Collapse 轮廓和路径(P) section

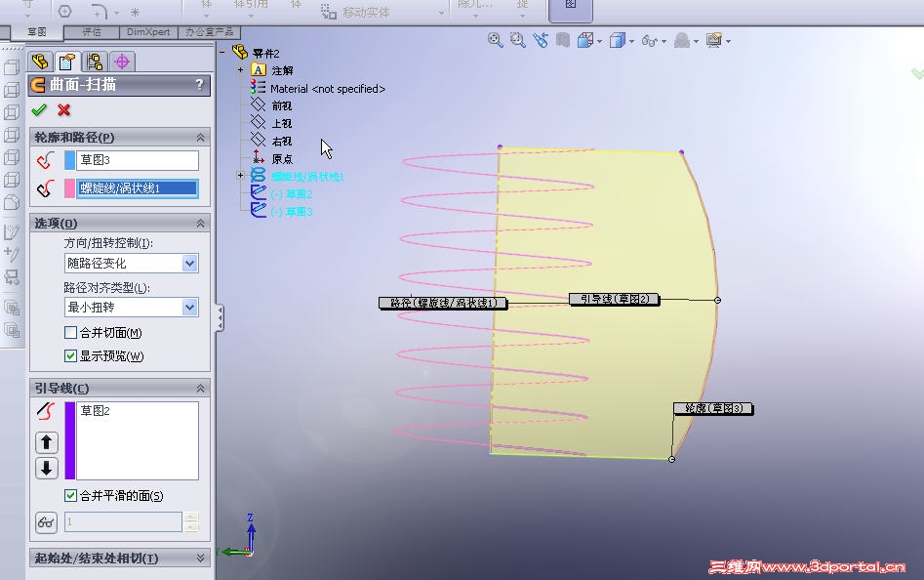pyautogui.click(x=200, y=138)
